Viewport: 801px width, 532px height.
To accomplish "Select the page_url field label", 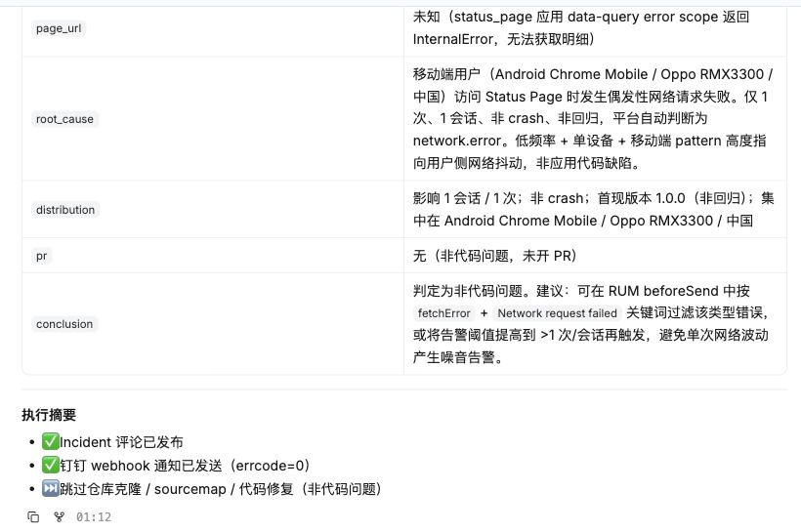I will (59, 28).
